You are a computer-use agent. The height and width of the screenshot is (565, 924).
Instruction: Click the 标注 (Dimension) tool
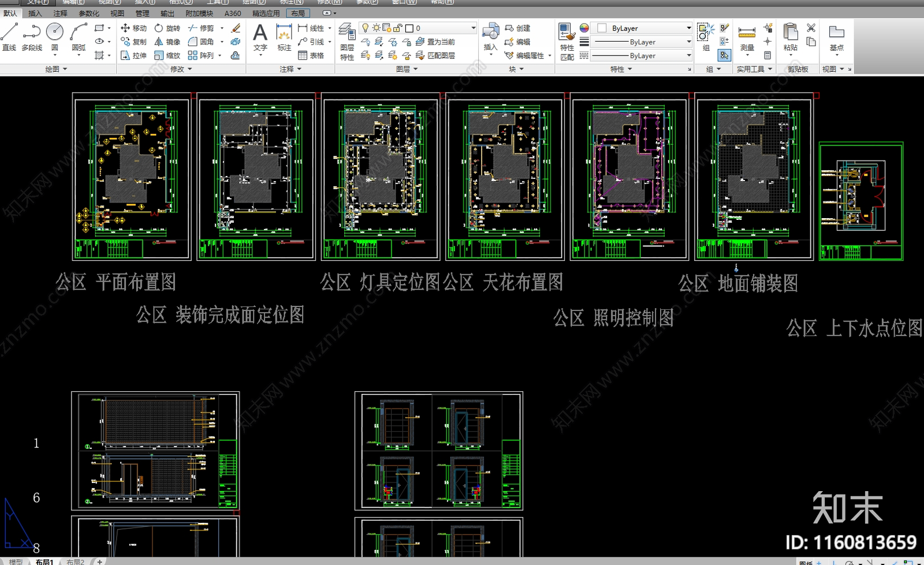pyautogui.click(x=284, y=38)
